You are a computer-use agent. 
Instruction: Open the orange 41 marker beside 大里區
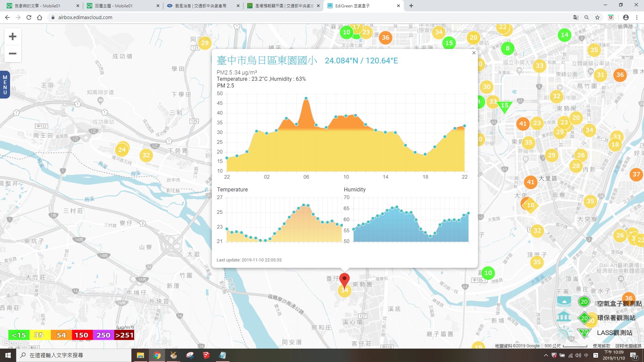(530, 182)
